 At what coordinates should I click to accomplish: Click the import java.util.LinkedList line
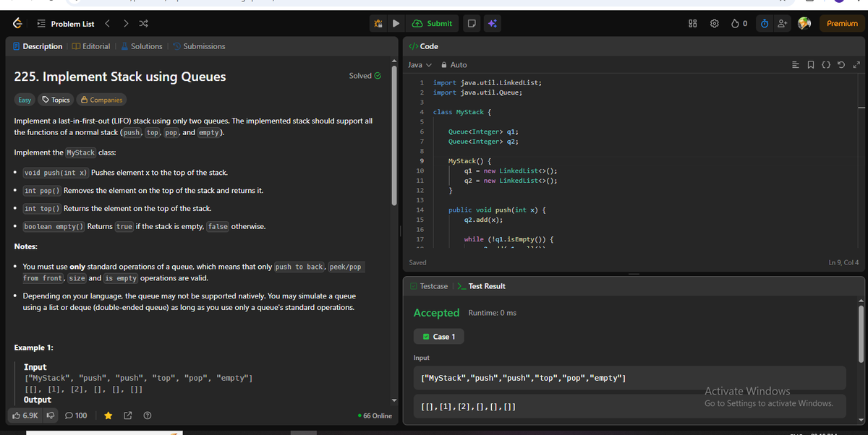coord(488,82)
